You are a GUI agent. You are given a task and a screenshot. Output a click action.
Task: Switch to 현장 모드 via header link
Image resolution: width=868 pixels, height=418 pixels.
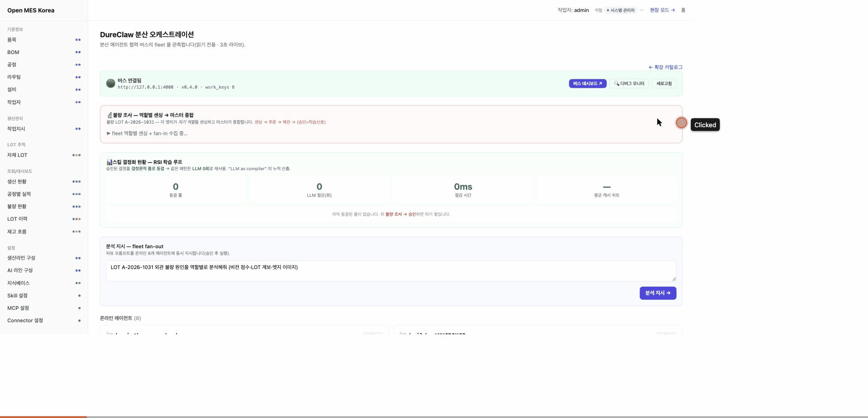click(662, 10)
